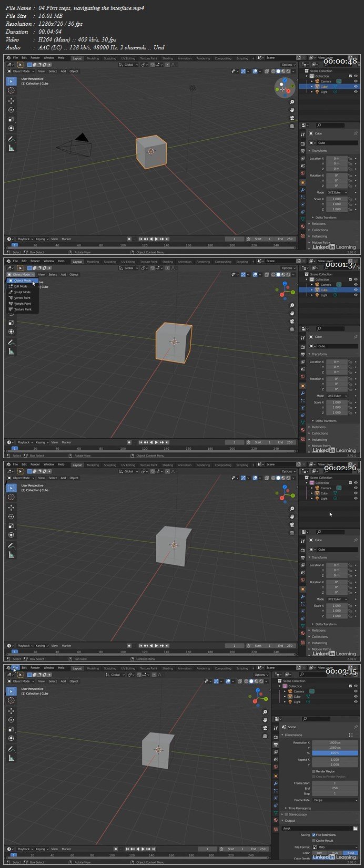Image resolution: width=364 pixels, height=868 pixels.
Task: Open the World properties tab in the 00:03:15 frame
Action: 275,768
